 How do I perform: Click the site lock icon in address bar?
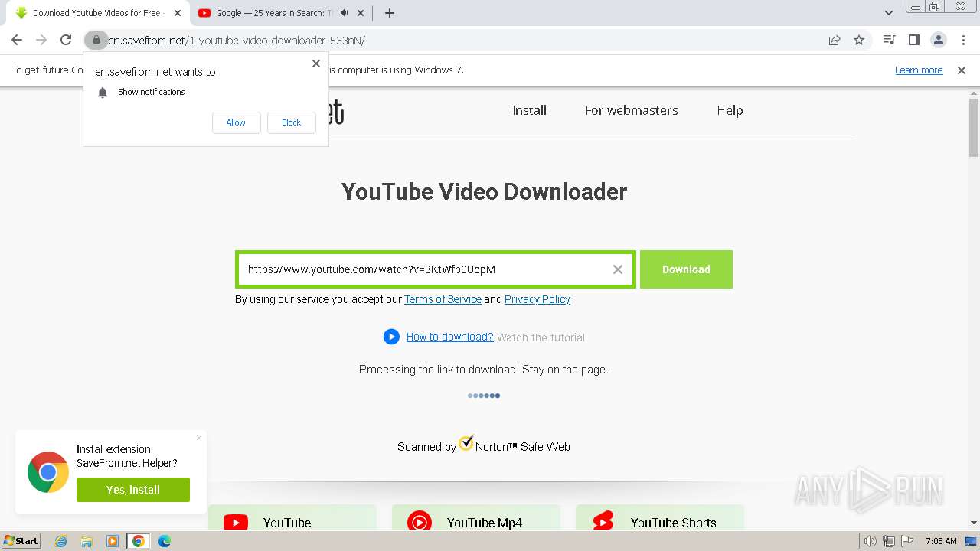pyautogui.click(x=96, y=40)
